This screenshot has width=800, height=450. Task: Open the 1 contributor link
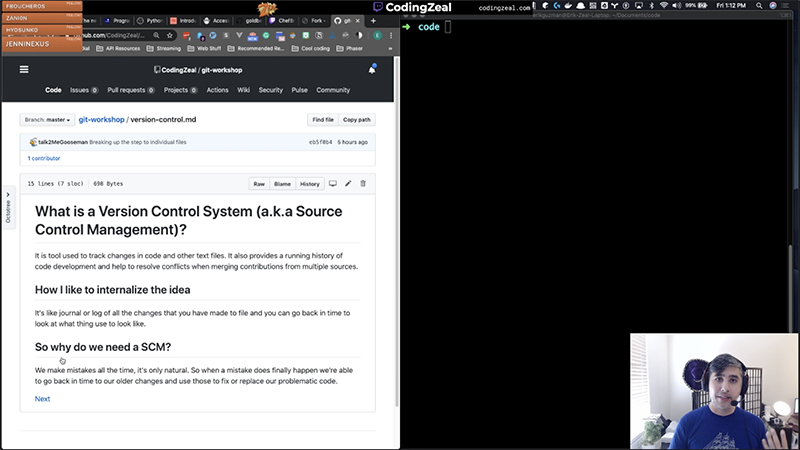pos(44,158)
